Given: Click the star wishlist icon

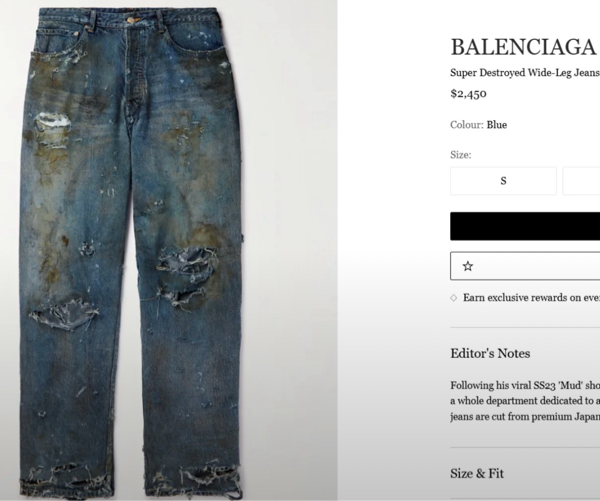Looking at the screenshot, I should click(468, 266).
